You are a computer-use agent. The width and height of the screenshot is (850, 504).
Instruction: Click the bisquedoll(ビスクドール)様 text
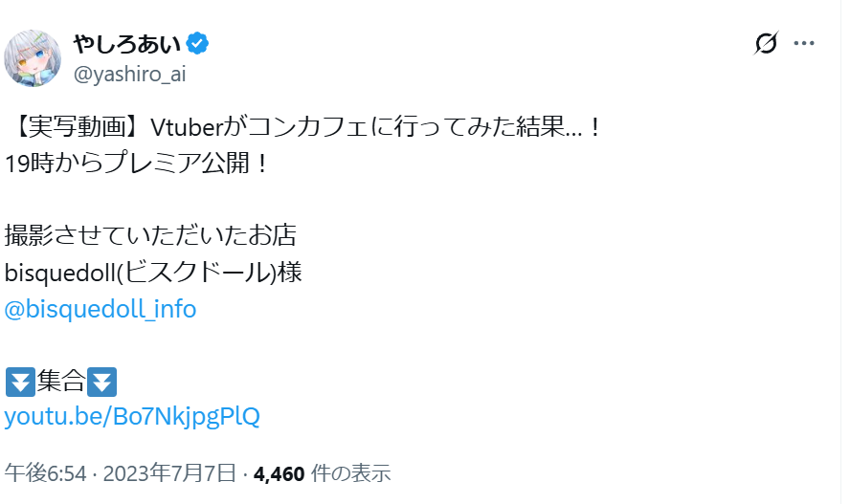pos(153,273)
